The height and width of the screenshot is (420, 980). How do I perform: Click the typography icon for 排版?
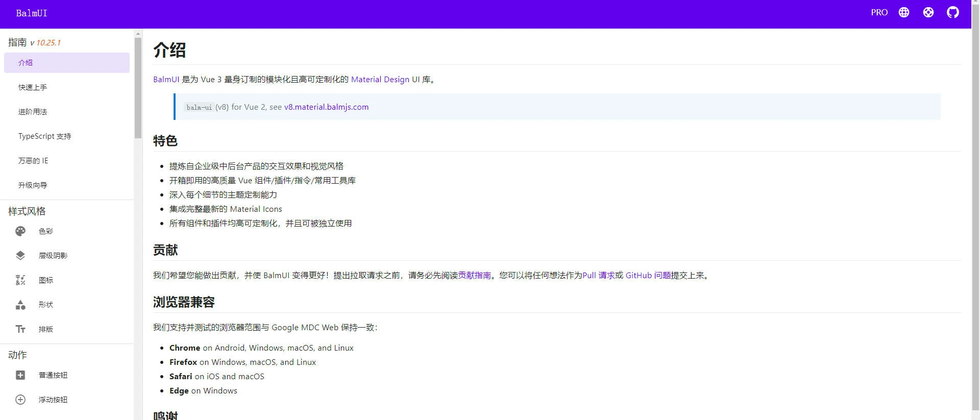(20, 329)
